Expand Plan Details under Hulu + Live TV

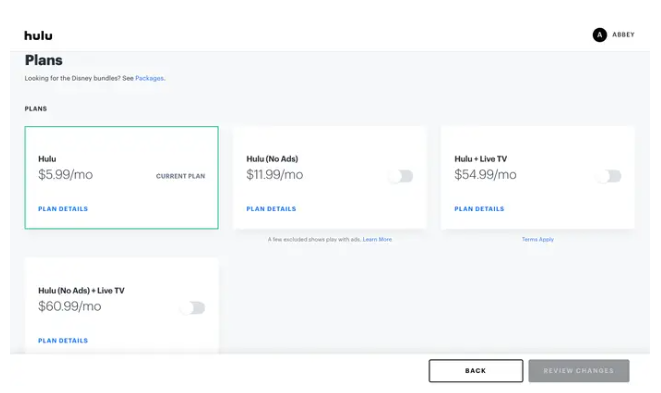(479, 209)
